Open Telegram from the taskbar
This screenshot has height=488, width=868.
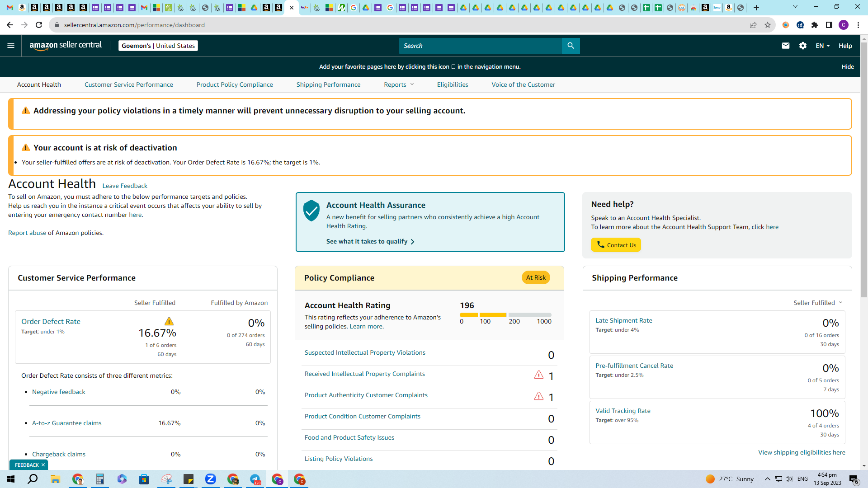coord(255,479)
